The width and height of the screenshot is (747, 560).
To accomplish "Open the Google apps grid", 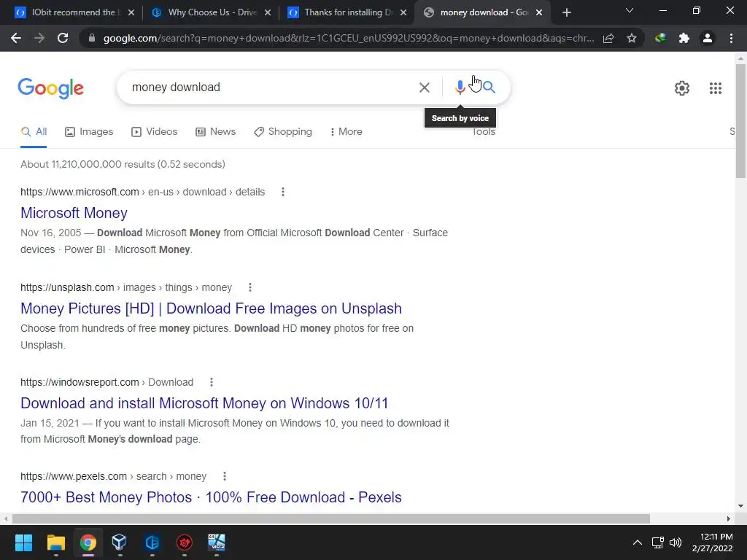I will pos(715,88).
